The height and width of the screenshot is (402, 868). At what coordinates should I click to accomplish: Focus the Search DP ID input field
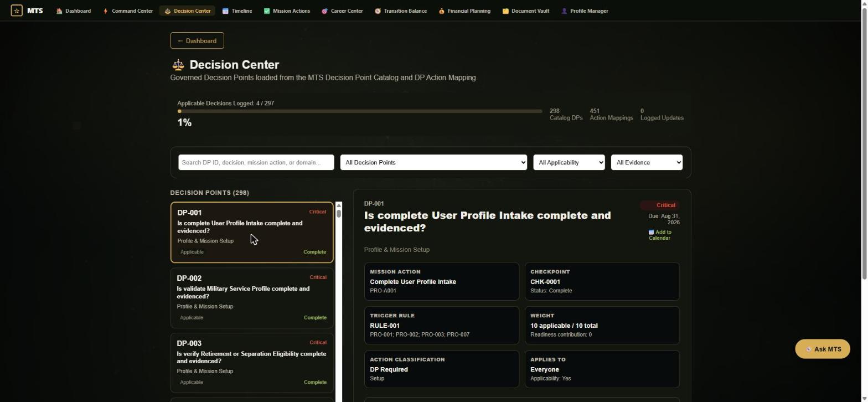pos(256,162)
